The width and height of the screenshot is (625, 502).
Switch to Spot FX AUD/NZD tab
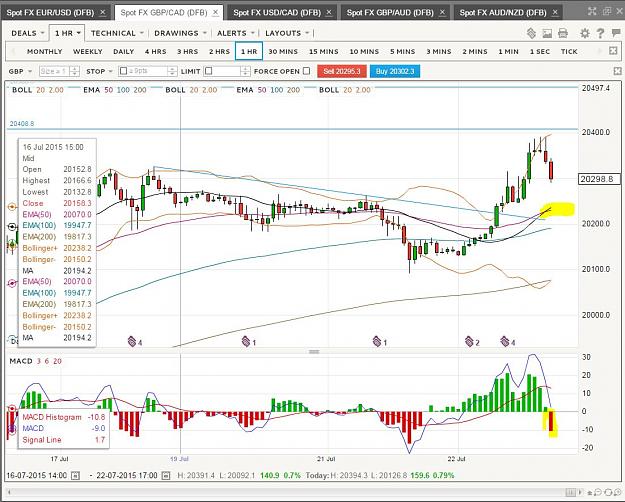pos(503,12)
